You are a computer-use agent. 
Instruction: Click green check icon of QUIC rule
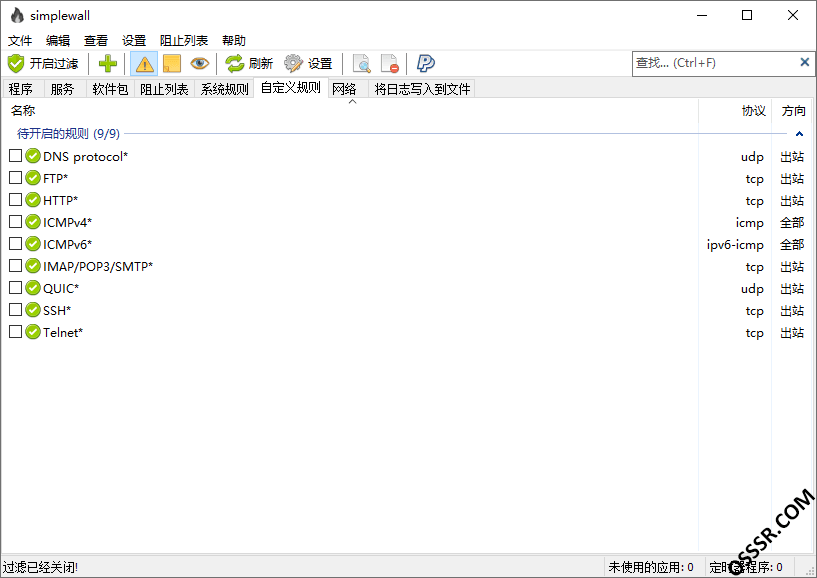pos(33,288)
